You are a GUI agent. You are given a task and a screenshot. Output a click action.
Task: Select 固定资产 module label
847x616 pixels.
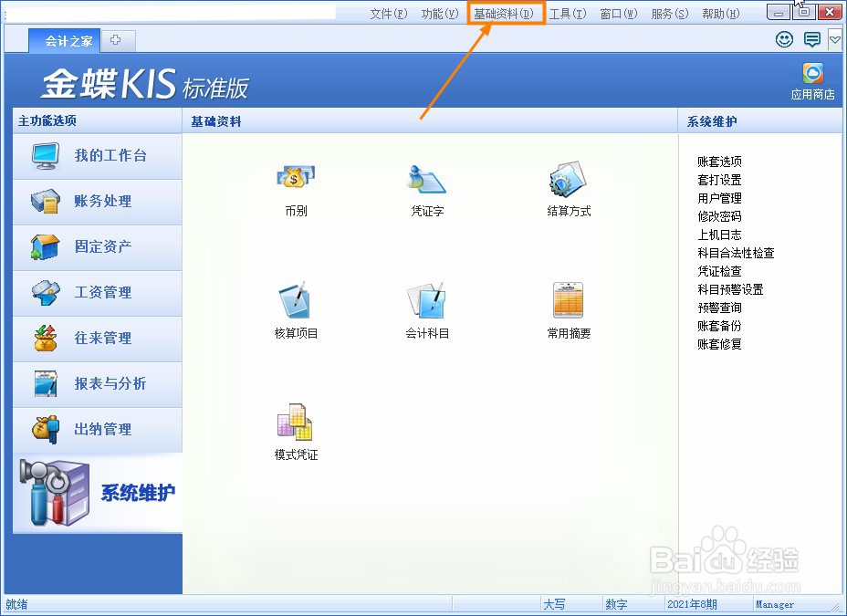coord(102,246)
